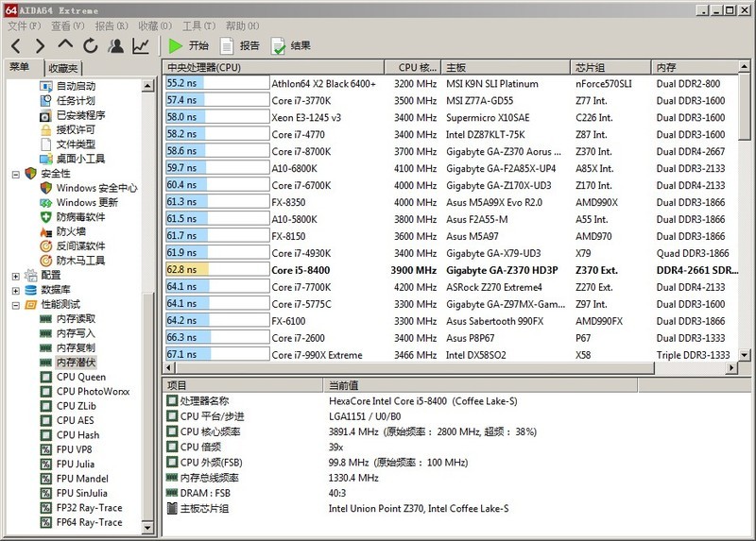Open the 查看(V) menu

point(68,26)
